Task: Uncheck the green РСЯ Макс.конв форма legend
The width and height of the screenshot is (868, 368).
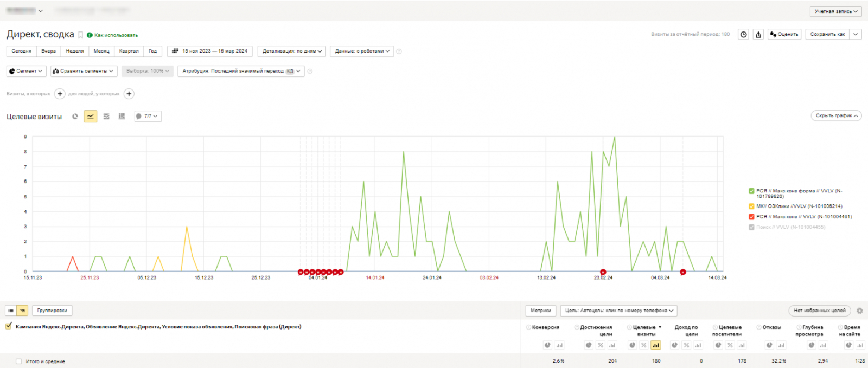Action: (751, 191)
